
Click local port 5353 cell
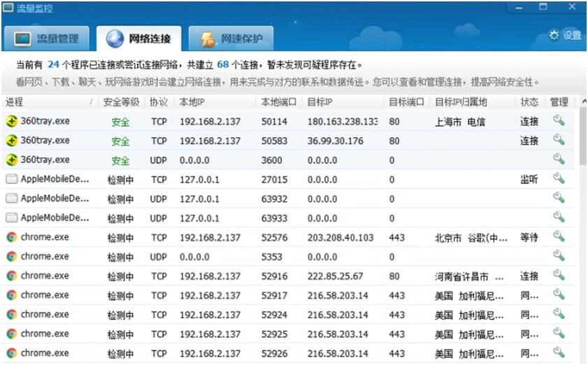[x=271, y=257]
